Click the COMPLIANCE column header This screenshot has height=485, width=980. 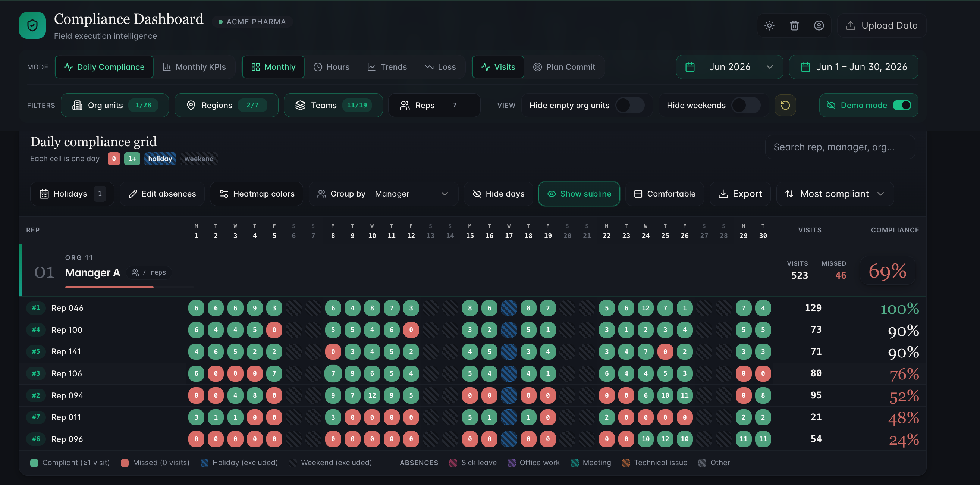coord(895,230)
